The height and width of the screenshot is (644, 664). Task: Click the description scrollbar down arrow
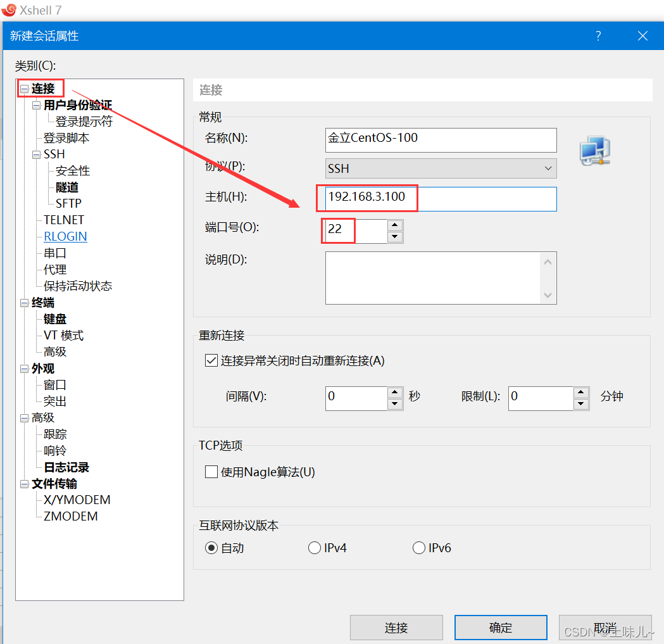coord(548,295)
